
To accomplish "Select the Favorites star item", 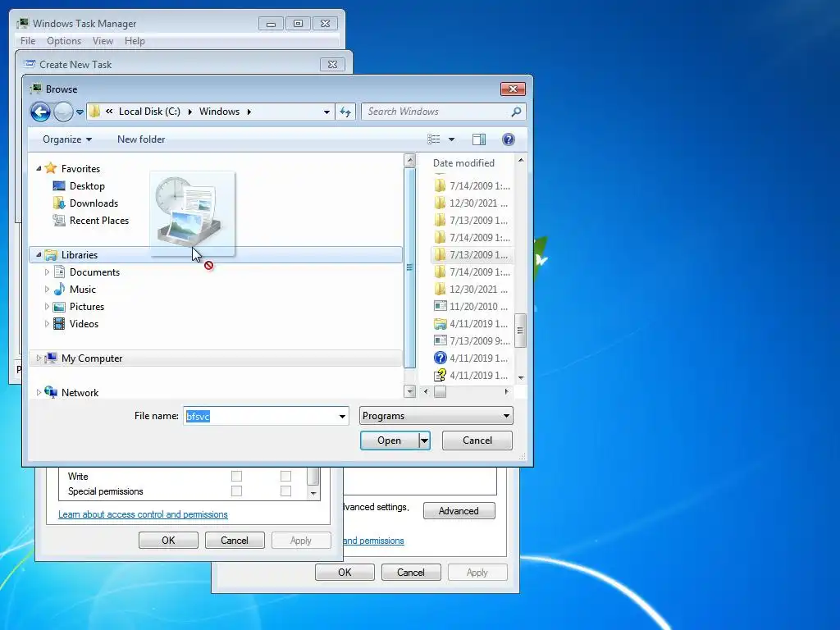I will tap(80, 169).
